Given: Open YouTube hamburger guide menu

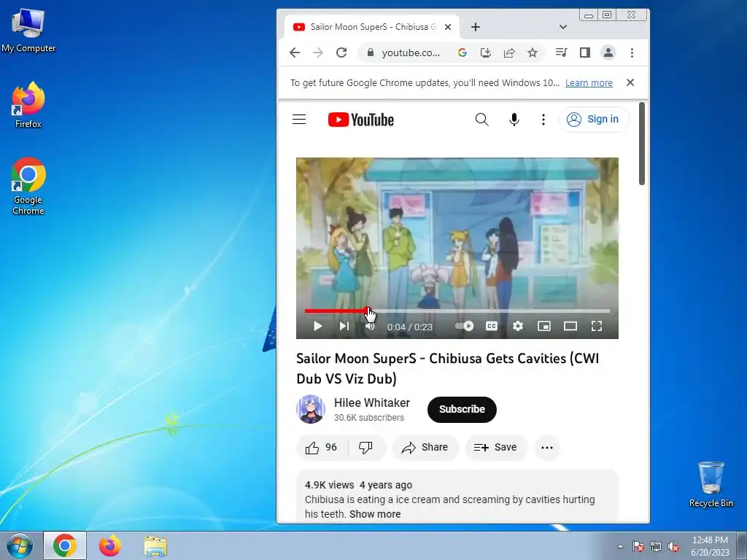Looking at the screenshot, I should (299, 120).
